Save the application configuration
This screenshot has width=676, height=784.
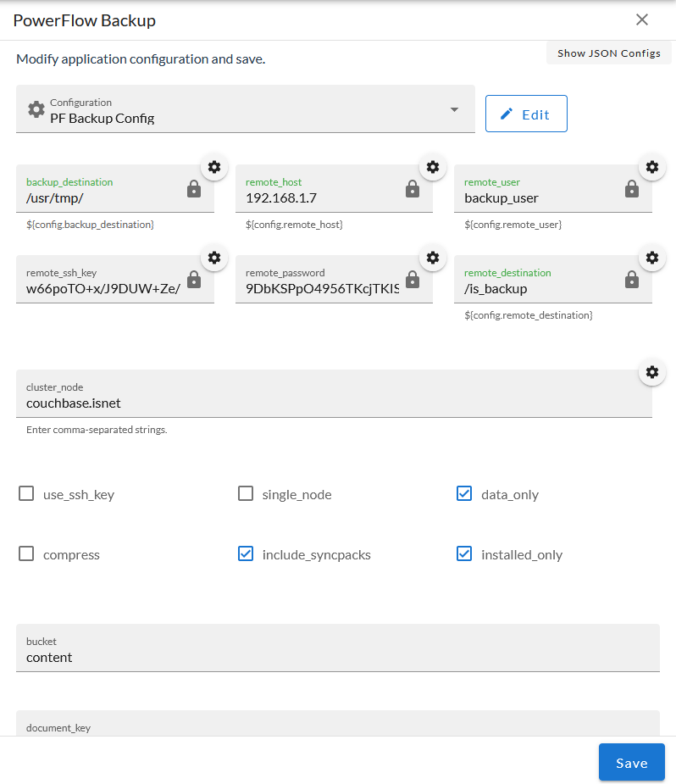coord(631,762)
